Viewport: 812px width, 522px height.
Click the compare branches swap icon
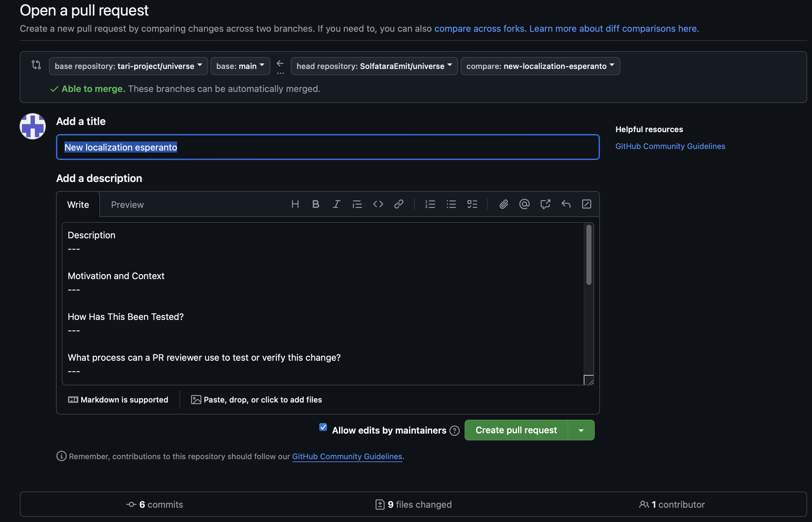[x=36, y=65]
